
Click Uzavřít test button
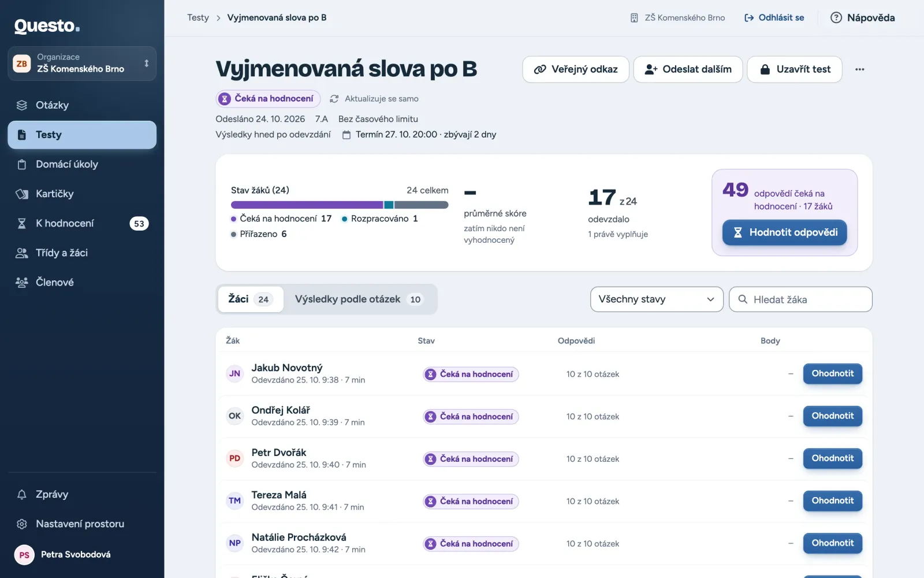tap(795, 69)
